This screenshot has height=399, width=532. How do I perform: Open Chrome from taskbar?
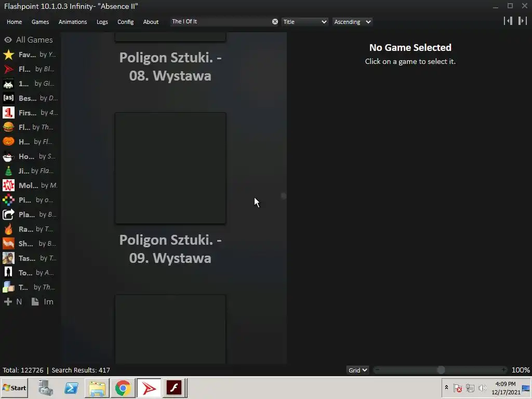coord(123,388)
